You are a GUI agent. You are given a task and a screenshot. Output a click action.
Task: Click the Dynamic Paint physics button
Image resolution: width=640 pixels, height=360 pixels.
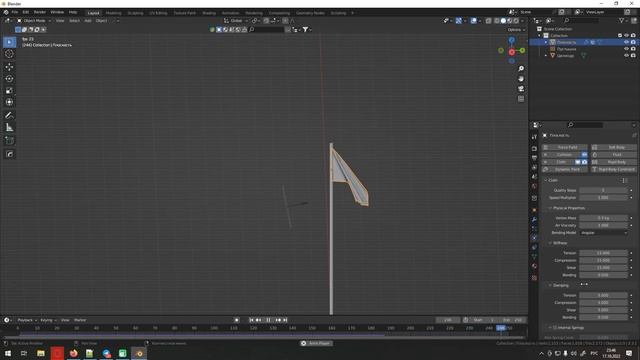(564, 169)
